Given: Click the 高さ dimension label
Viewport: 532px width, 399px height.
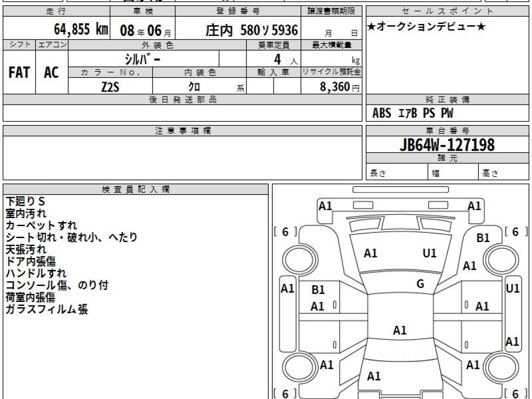Looking at the screenshot, I should point(490,174).
